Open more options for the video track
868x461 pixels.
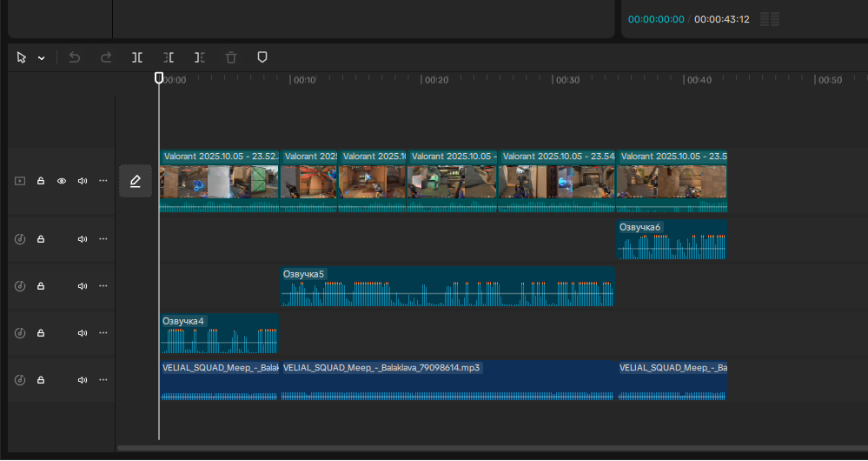click(103, 181)
